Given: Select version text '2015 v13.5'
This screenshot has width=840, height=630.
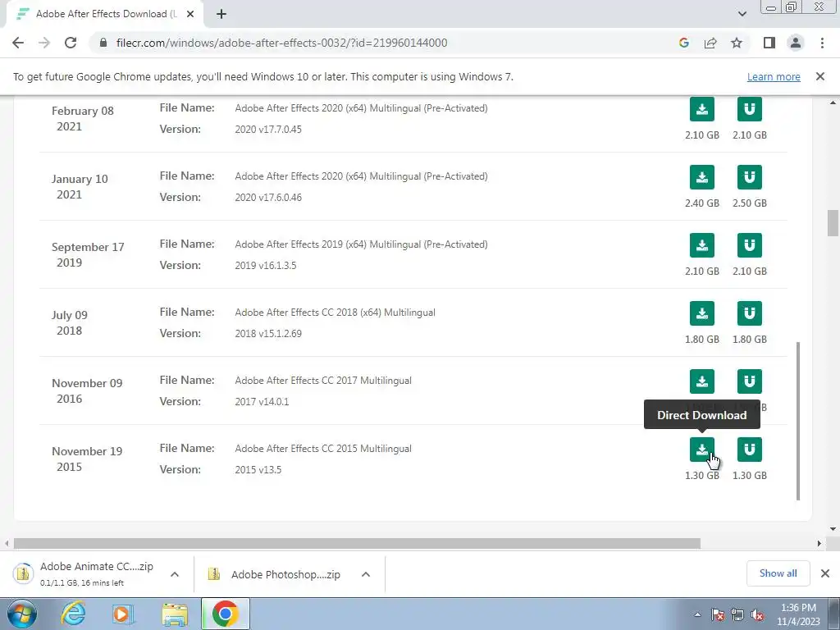Looking at the screenshot, I should pyautogui.click(x=258, y=469).
